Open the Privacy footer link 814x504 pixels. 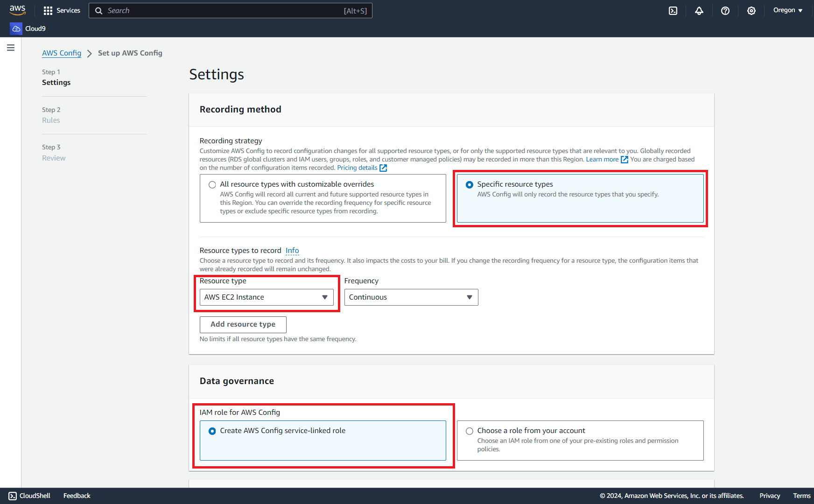pyautogui.click(x=770, y=496)
